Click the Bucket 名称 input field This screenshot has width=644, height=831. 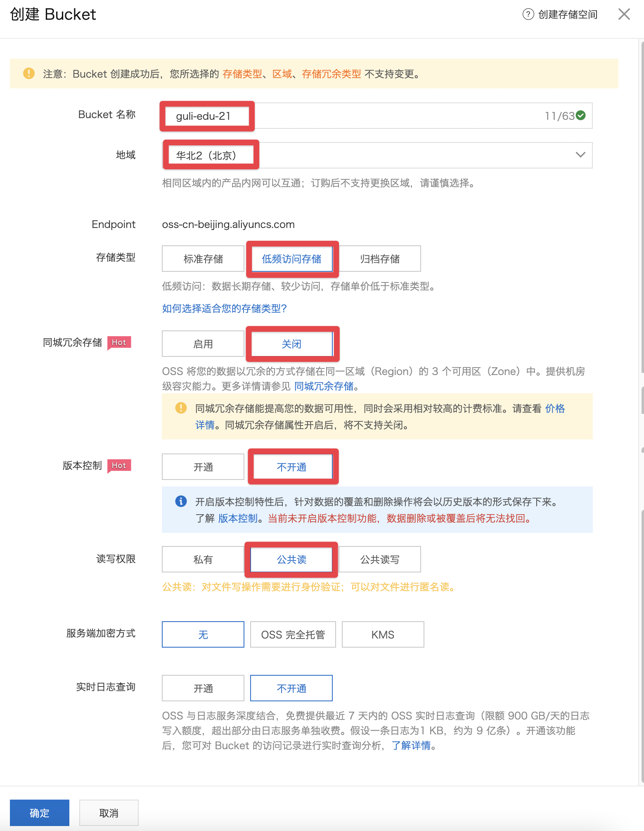(377, 116)
